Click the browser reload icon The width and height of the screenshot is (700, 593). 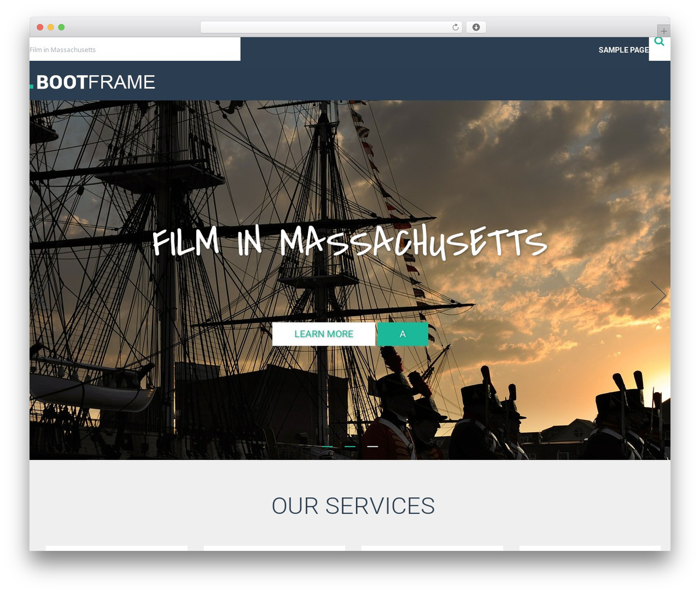point(456,27)
